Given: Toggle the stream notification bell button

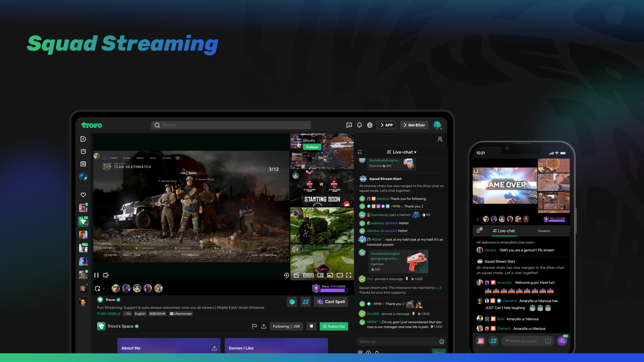Looking at the screenshot, I should coord(311,326).
